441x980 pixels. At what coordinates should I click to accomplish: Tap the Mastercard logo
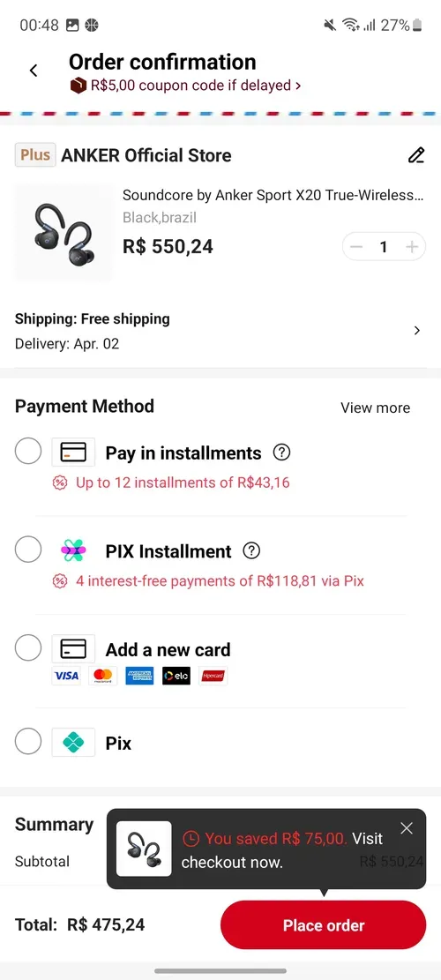click(103, 676)
